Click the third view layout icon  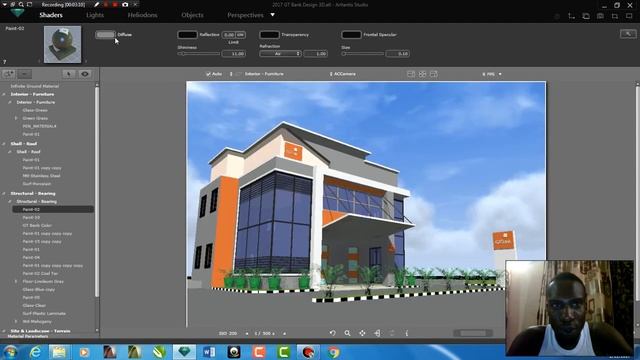434,74
